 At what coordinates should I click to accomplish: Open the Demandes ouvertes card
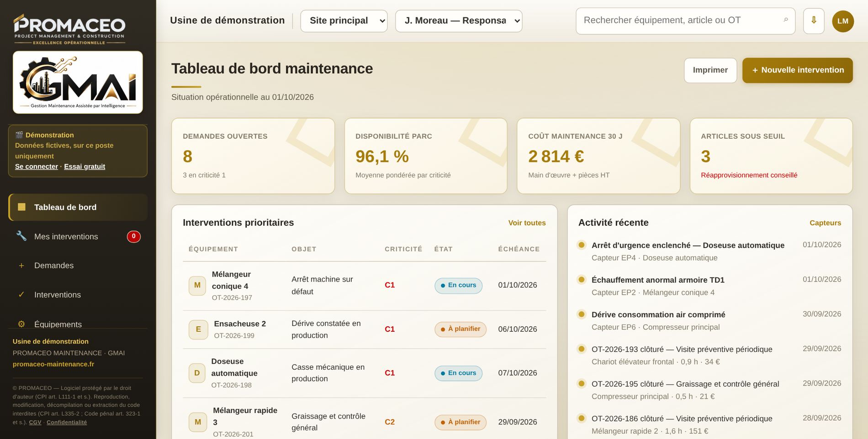point(253,156)
